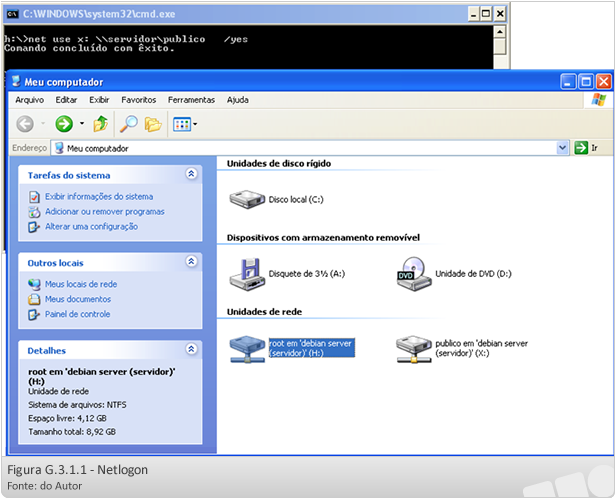Image resolution: width=616 pixels, height=499 pixels.
Task: Click the green Forward arrow button
Action: coord(64,124)
